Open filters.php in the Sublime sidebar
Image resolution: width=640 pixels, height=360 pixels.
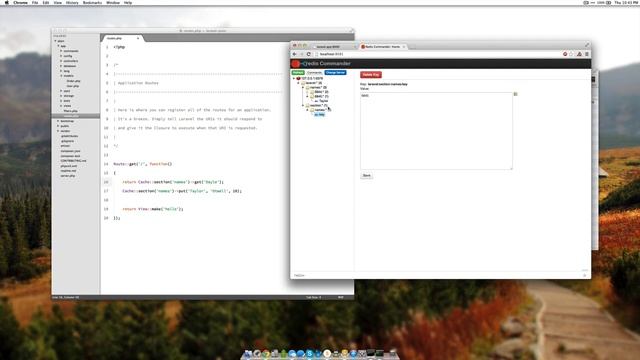pos(70,111)
